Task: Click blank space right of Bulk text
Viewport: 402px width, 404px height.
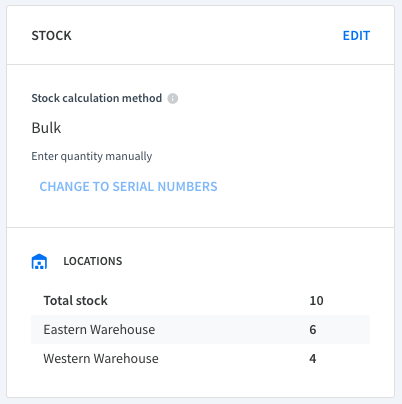Action: pyautogui.click(x=213, y=128)
